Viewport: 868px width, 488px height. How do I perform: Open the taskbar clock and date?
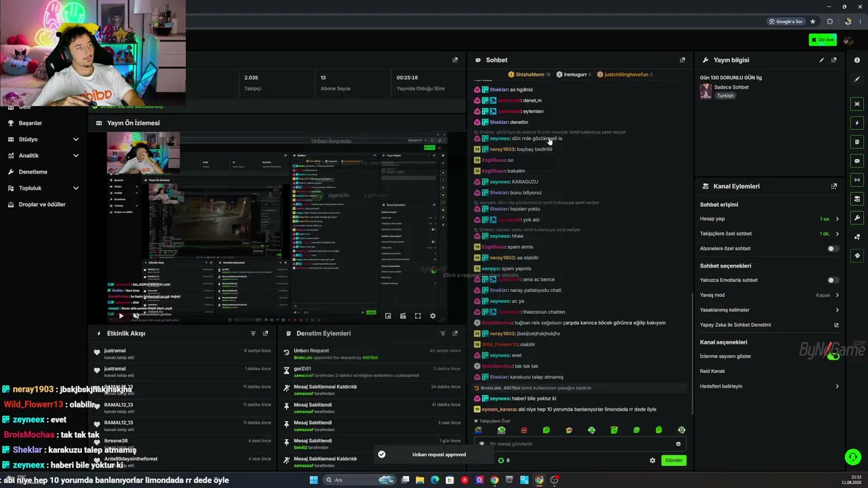click(x=851, y=480)
